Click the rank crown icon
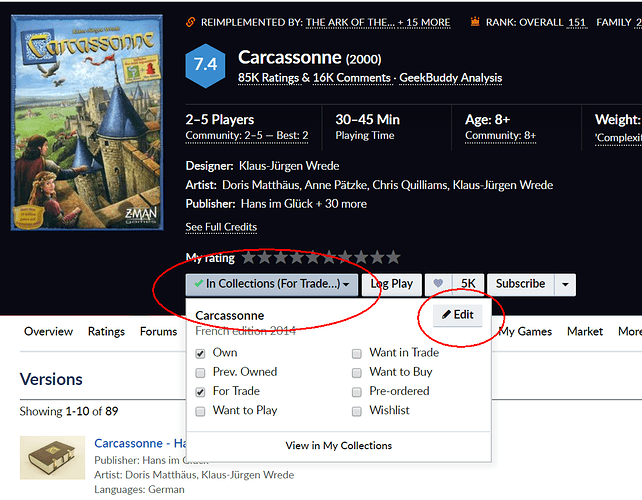This screenshot has width=642, height=500. pyautogui.click(x=475, y=22)
